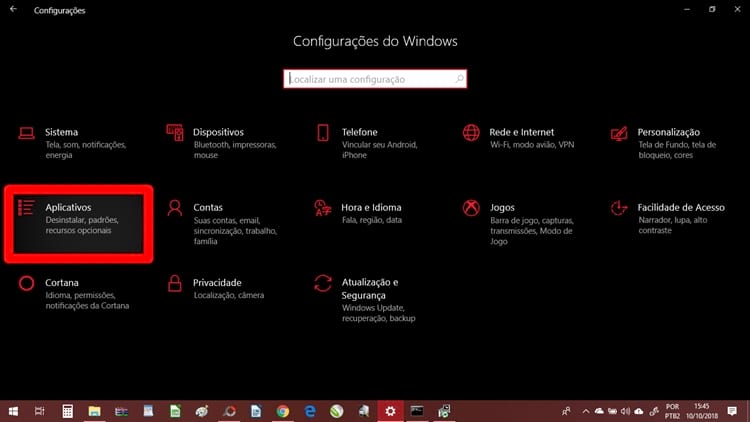Open Dispositivos settings for Bluetooth and printers

coord(218,132)
